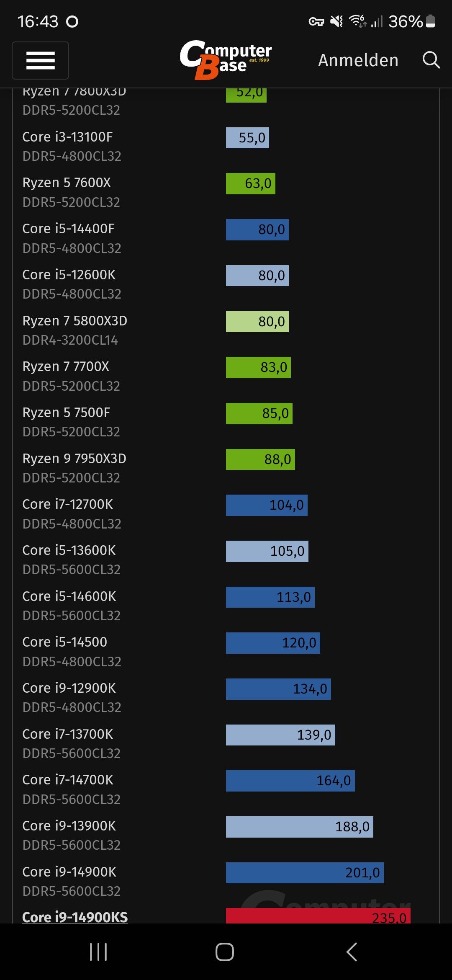The height and width of the screenshot is (980, 452).
Task: Tap the Core i7-14700K label
Action: click(x=68, y=780)
